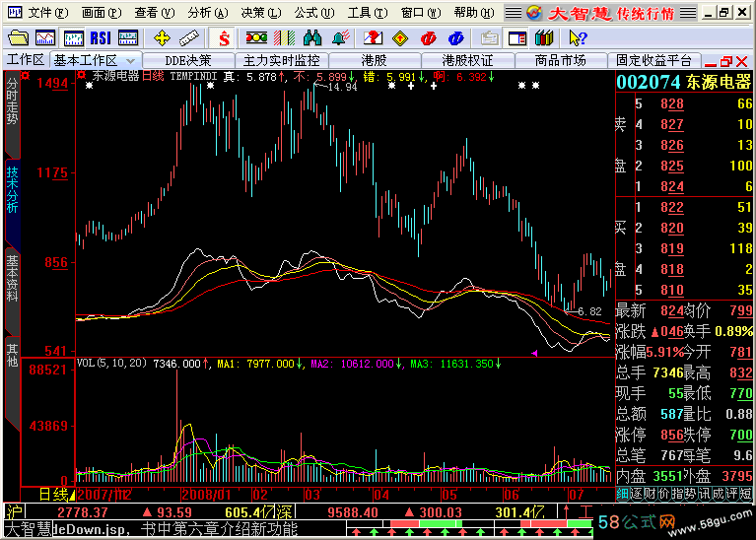Select the 财 finance tab in info panel

(649, 494)
